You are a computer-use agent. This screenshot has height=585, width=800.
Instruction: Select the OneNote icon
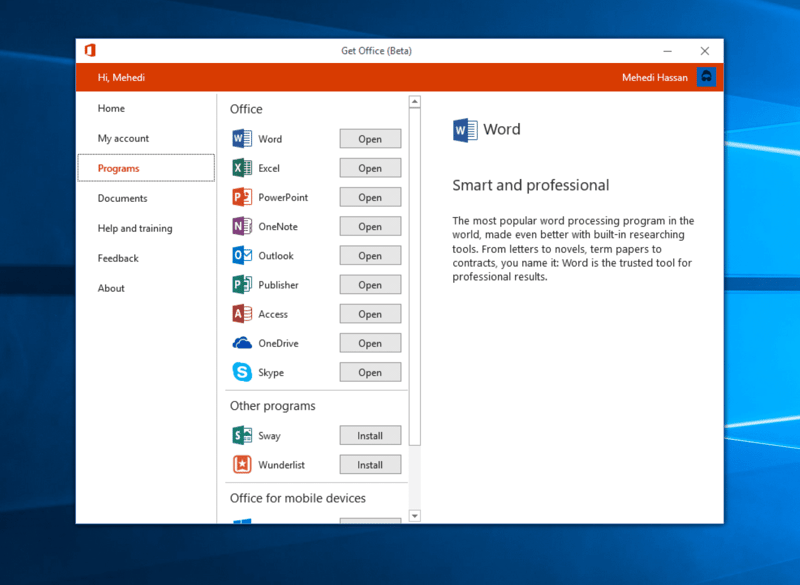tap(241, 226)
